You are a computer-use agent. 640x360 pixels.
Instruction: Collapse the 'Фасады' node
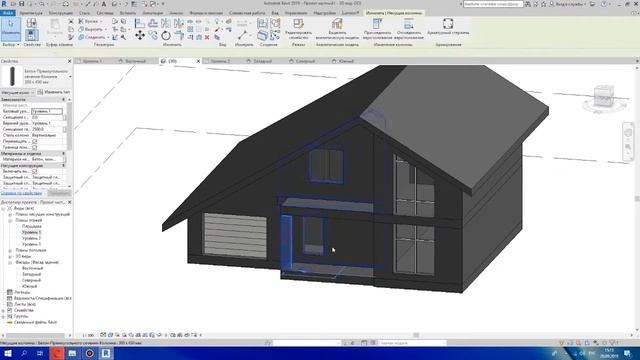(x=10, y=262)
